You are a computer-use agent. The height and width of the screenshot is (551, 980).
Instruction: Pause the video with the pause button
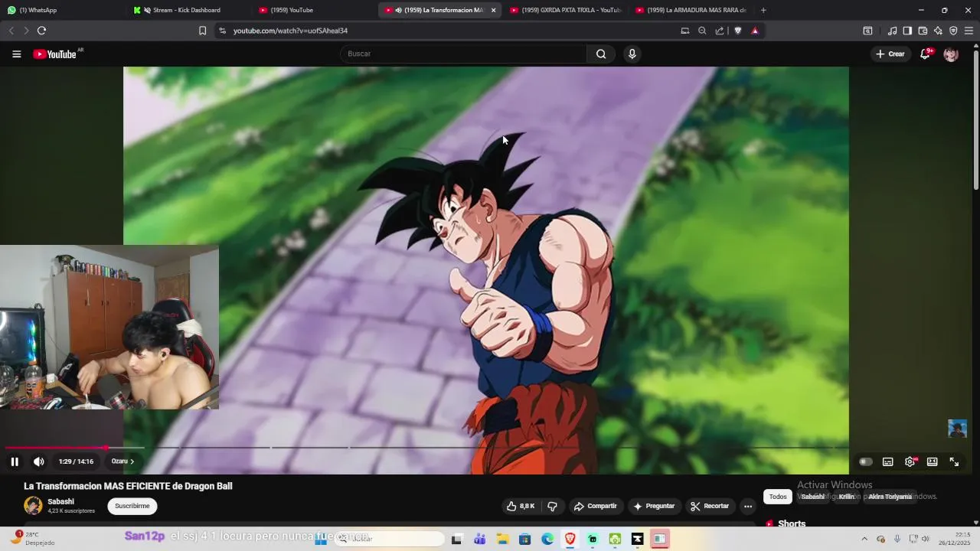click(15, 461)
